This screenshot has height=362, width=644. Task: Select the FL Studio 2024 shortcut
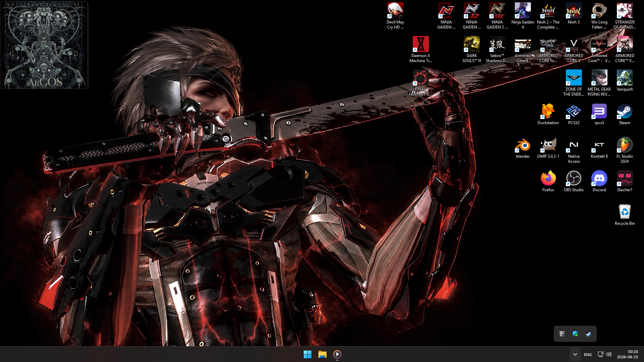pyautogui.click(x=625, y=150)
